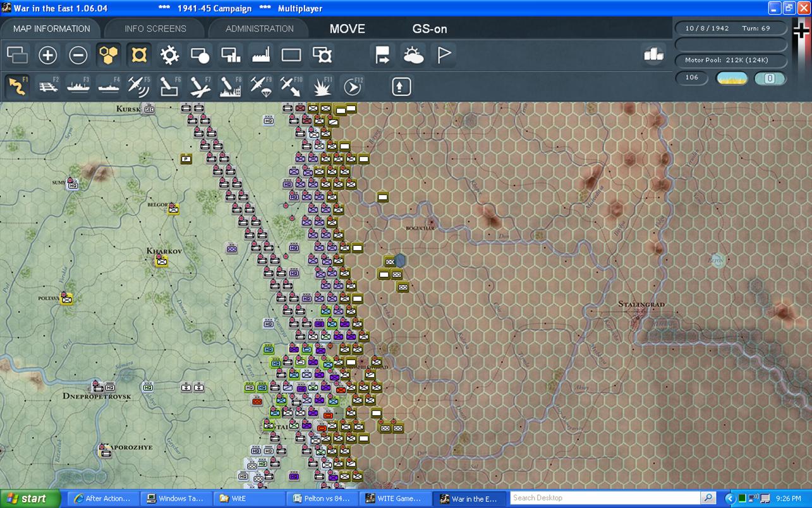Image resolution: width=812 pixels, height=508 pixels.
Task: Click the zoom out minus icon
Action: coord(78,56)
